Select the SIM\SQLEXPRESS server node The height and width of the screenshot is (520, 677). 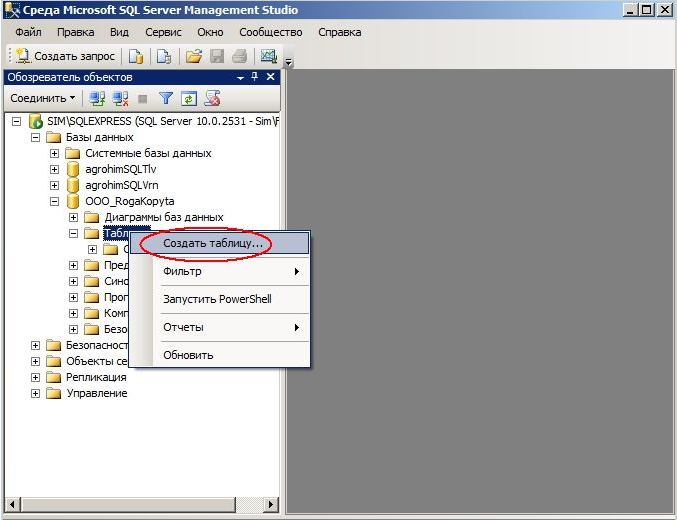162,121
